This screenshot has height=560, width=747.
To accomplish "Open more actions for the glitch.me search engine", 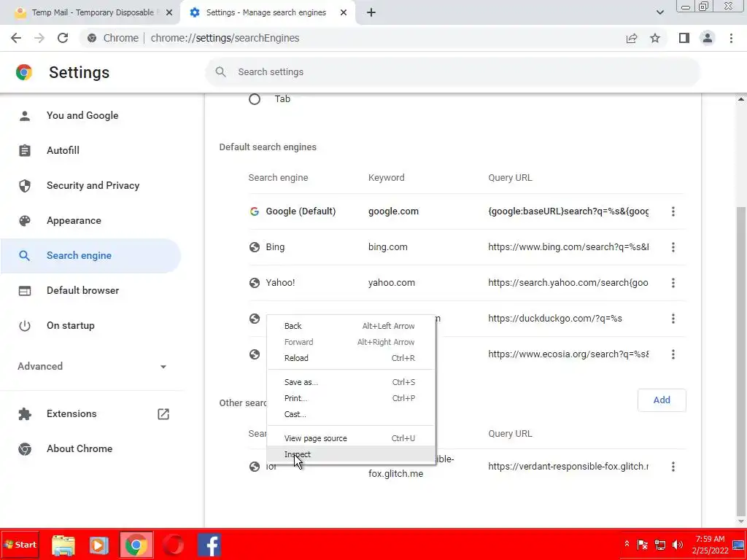I will click(673, 467).
